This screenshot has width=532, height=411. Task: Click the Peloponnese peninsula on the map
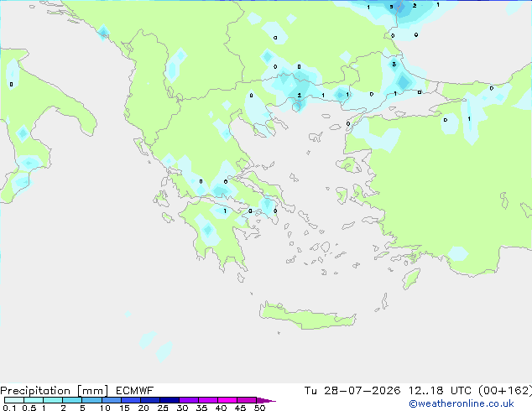point(217,234)
